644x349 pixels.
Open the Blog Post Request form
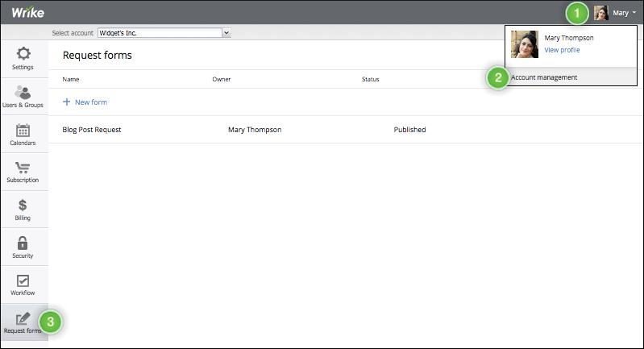click(x=92, y=130)
